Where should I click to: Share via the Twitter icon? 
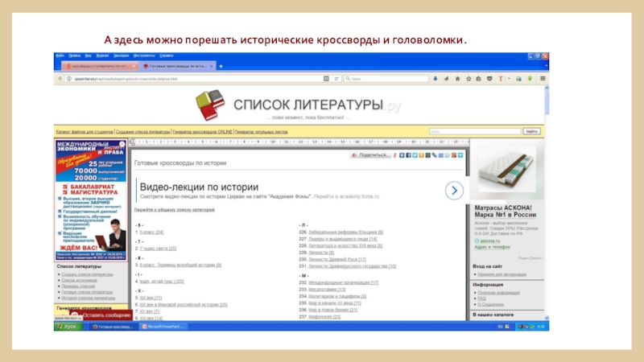point(415,155)
